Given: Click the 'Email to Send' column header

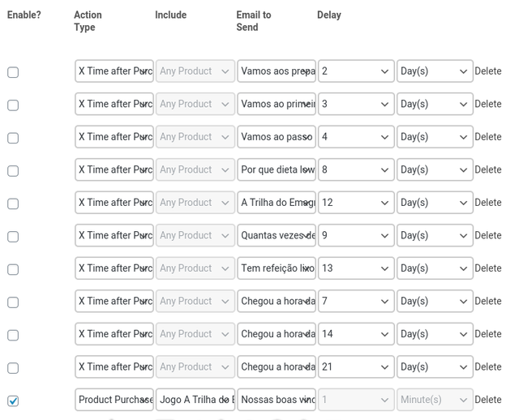Looking at the screenshot, I should point(254,21).
